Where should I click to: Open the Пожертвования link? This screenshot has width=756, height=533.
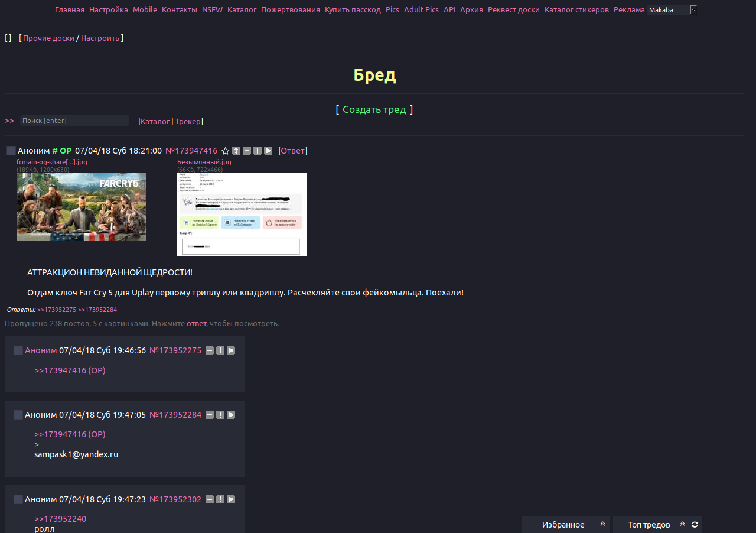click(x=291, y=10)
